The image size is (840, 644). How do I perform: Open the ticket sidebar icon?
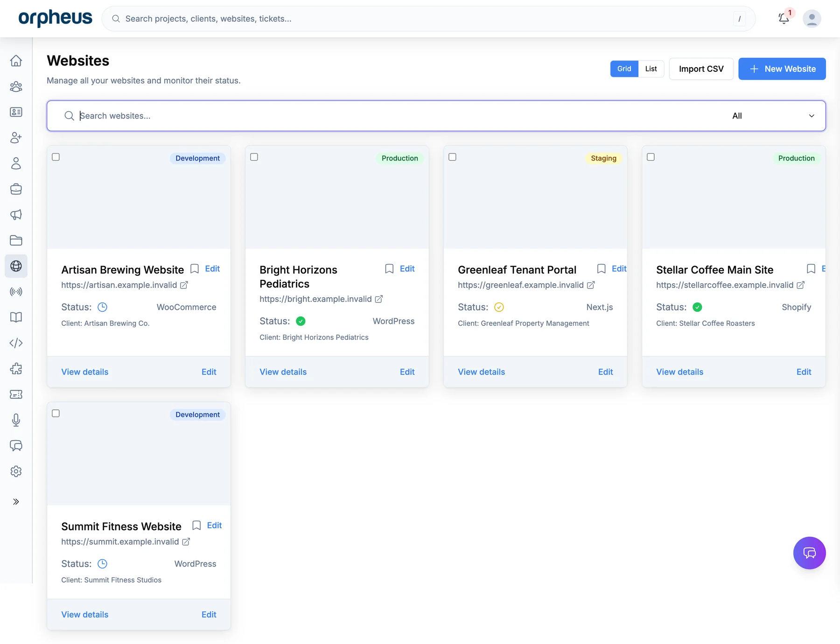16,394
